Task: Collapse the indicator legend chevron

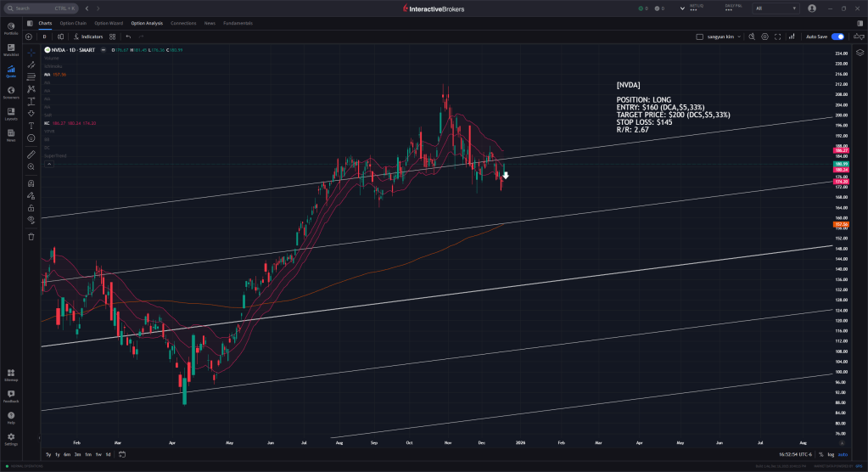Action: pos(48,164)
